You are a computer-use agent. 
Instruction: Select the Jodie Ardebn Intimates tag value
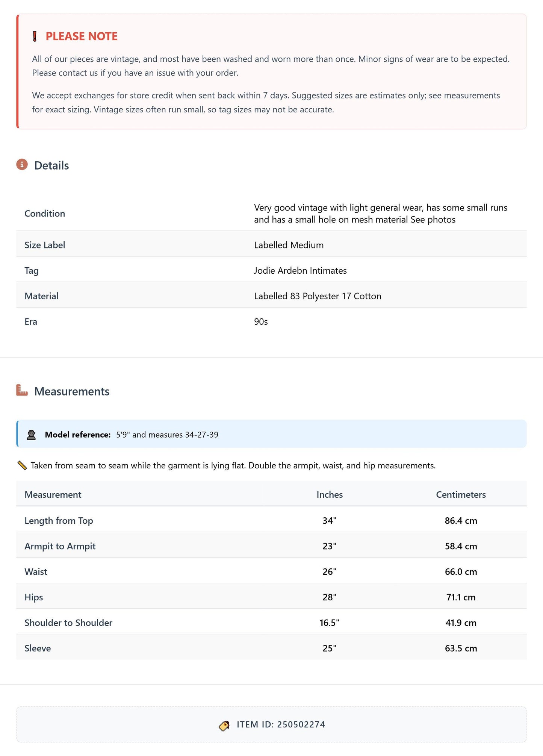click(x=300, y=271)
